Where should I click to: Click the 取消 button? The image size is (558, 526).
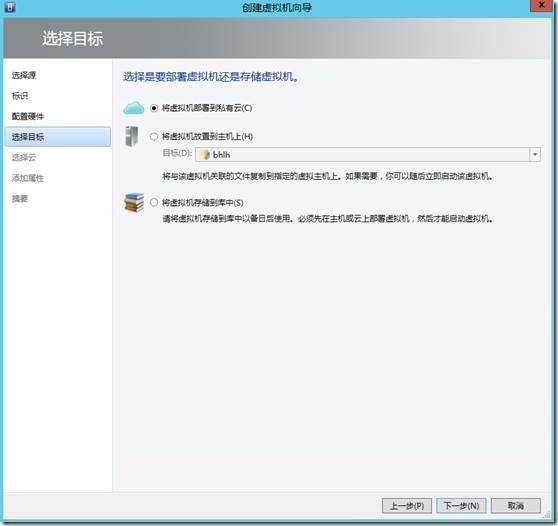coord(516,505)
